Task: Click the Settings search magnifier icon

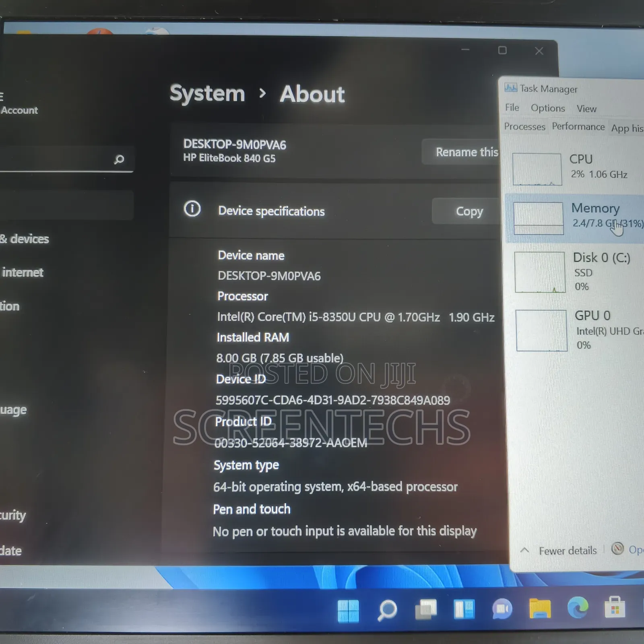Action: [119, 159]
